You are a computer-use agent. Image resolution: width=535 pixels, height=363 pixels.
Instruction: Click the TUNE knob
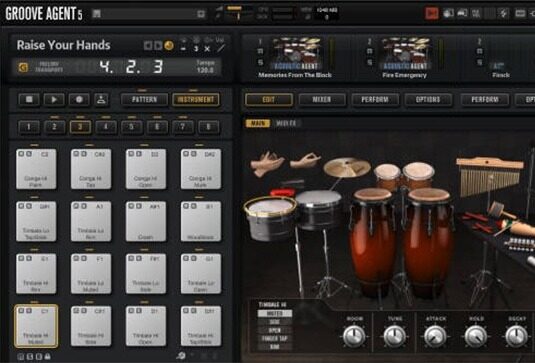coord(395,336)
